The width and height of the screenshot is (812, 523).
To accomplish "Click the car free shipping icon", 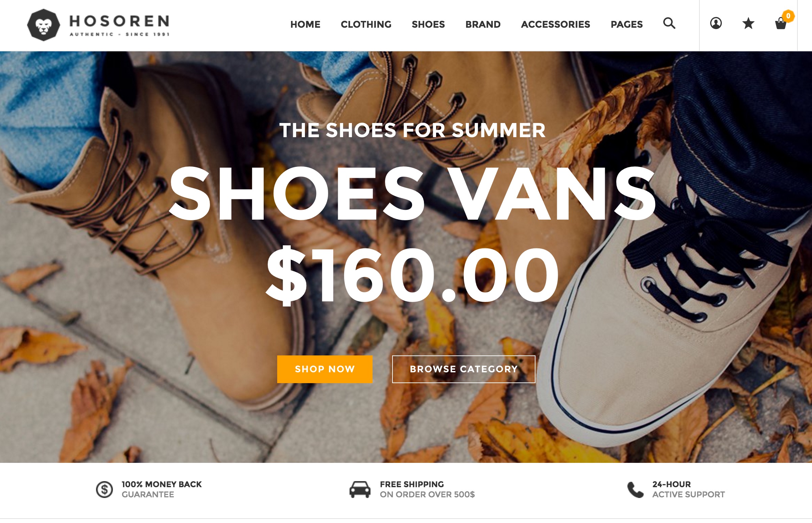I will point(360,489).
